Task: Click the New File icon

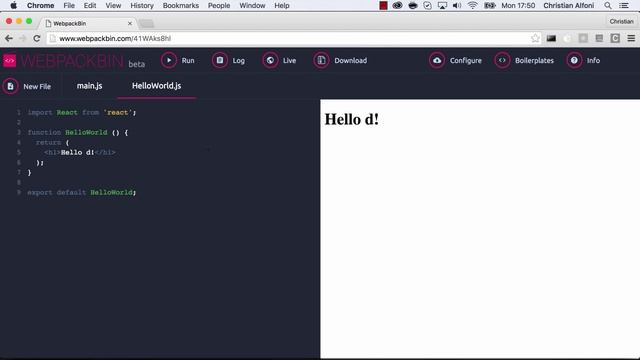Action: point(11,86)
